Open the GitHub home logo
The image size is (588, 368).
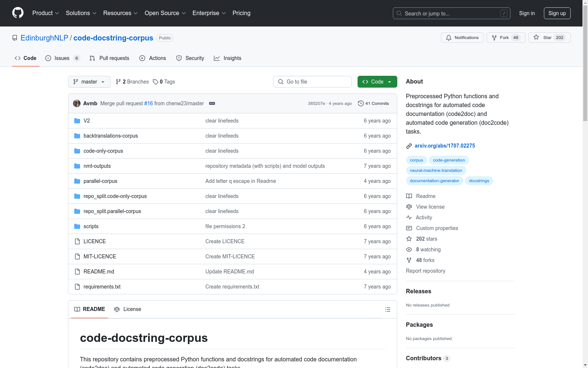coord(18,13)
